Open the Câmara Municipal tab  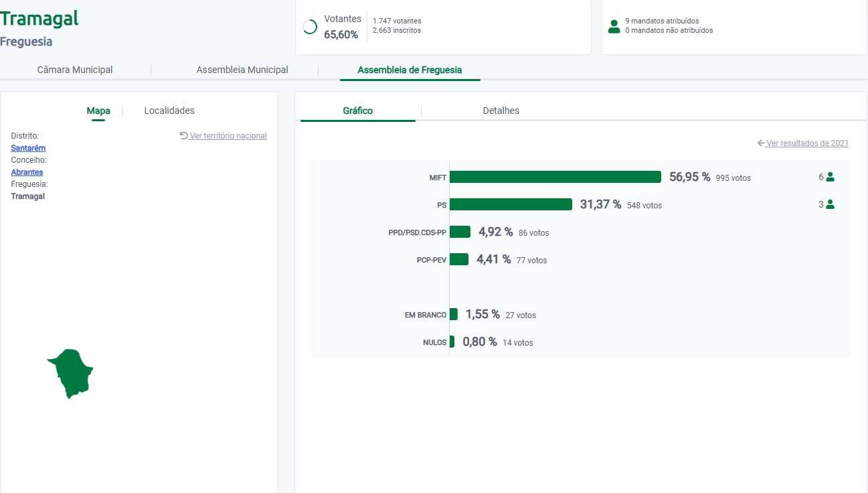(x=75, y=70)
